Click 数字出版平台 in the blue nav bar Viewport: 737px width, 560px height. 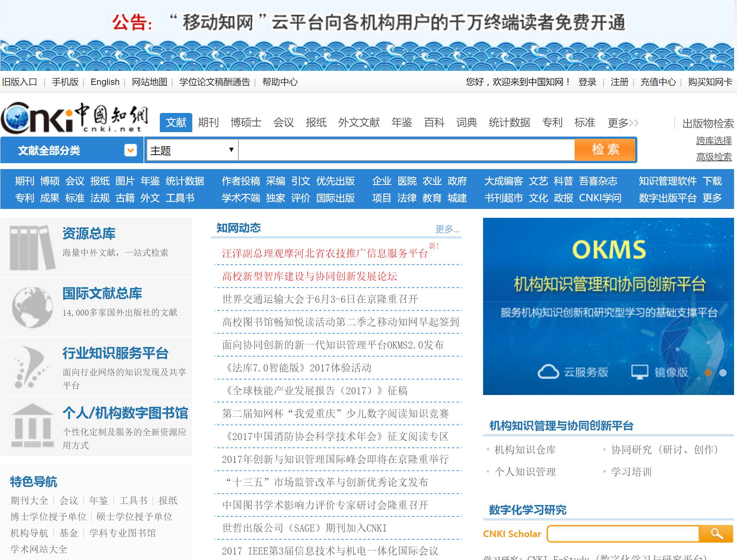click(x=668, y=198)
